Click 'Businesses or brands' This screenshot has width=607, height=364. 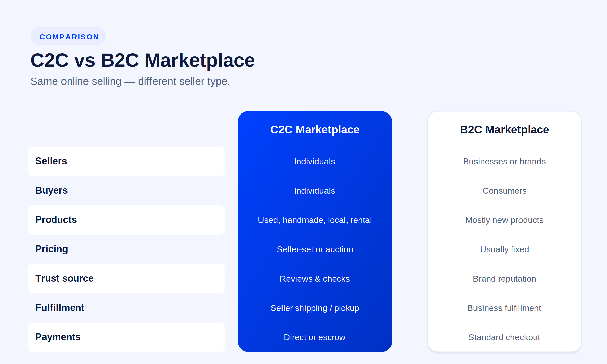pos(505,162)
